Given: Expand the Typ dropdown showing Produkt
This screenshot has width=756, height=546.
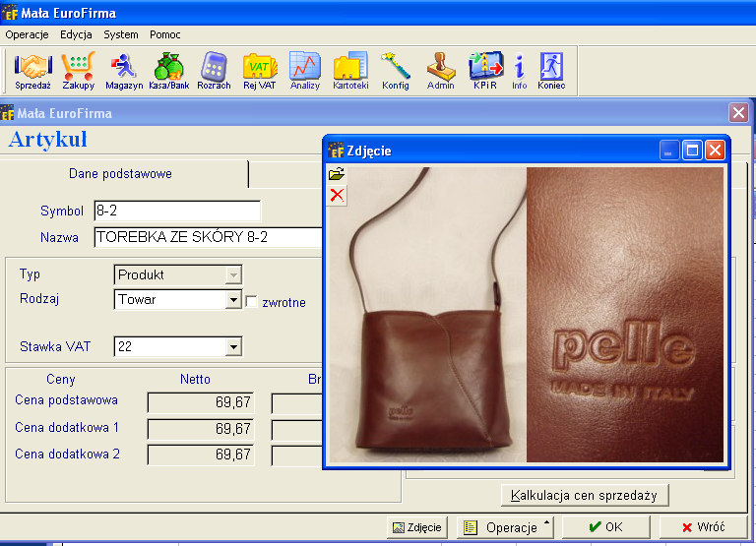Looking at the screenshot, I should pos(233,275).
